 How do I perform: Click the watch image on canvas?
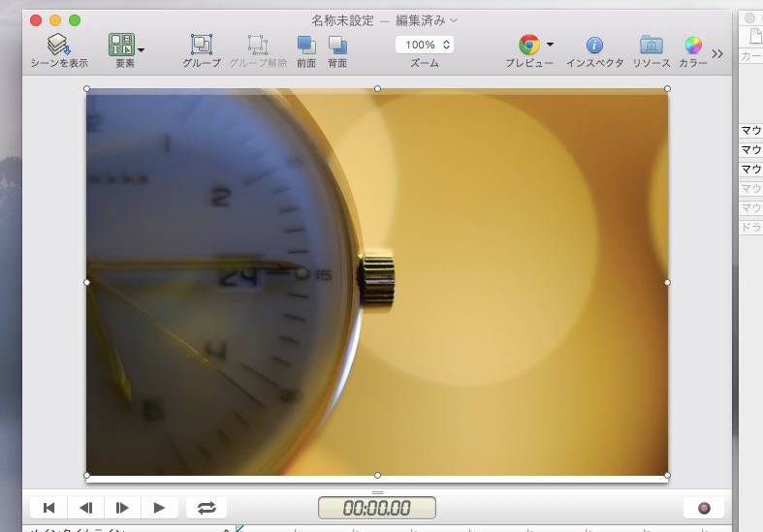tap(376, 282)
